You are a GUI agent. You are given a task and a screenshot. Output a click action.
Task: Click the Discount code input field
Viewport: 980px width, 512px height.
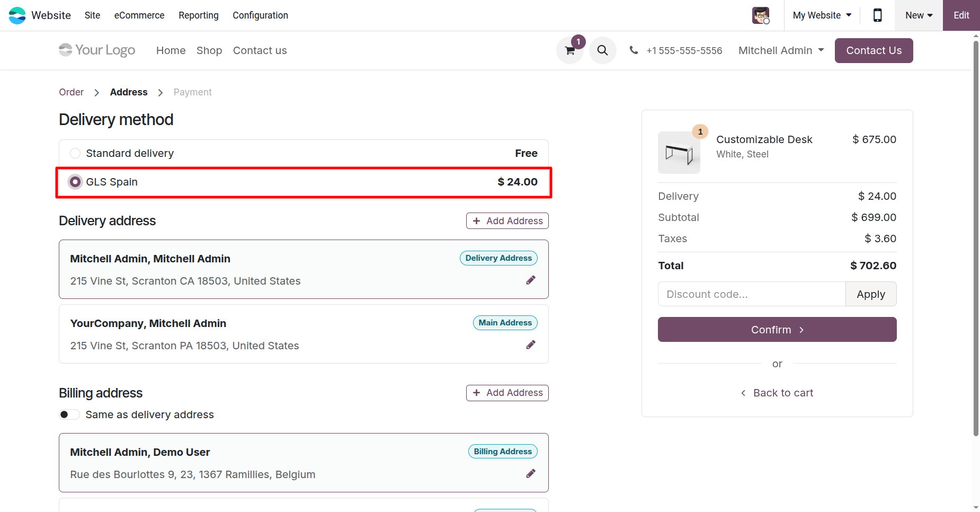point(751,294)
